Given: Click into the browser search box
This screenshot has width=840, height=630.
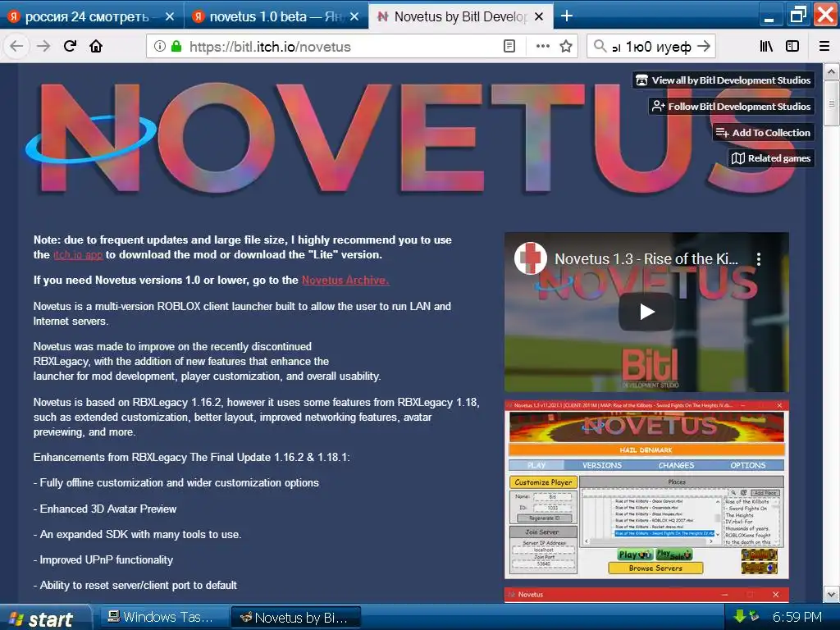Looking at the screenshot, I should [x=652, y=47].
